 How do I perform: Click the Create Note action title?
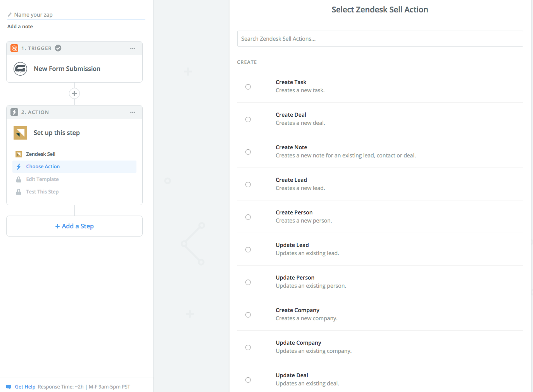point(292,147)
